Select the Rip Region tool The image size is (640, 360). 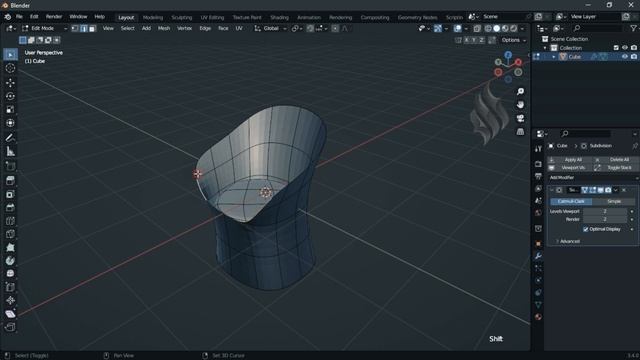pos(11,327)
